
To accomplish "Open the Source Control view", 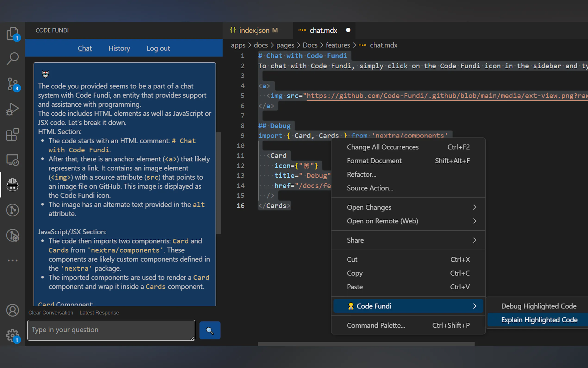I will pyautogui.click(x=13, y=84).
